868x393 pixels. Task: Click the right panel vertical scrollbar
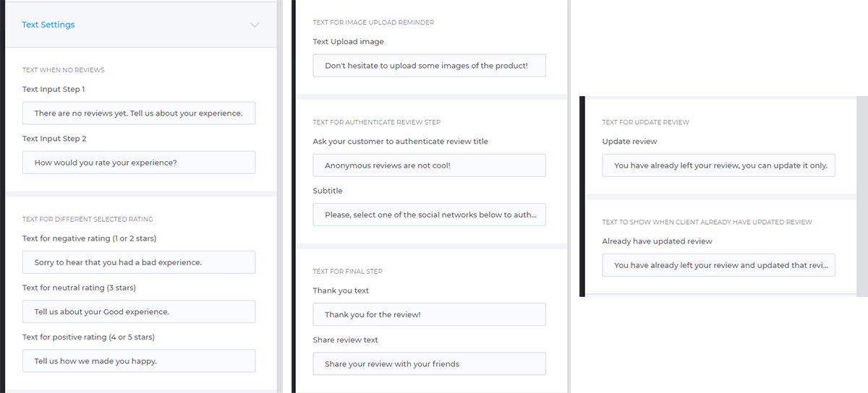click(x=862, y=196)
